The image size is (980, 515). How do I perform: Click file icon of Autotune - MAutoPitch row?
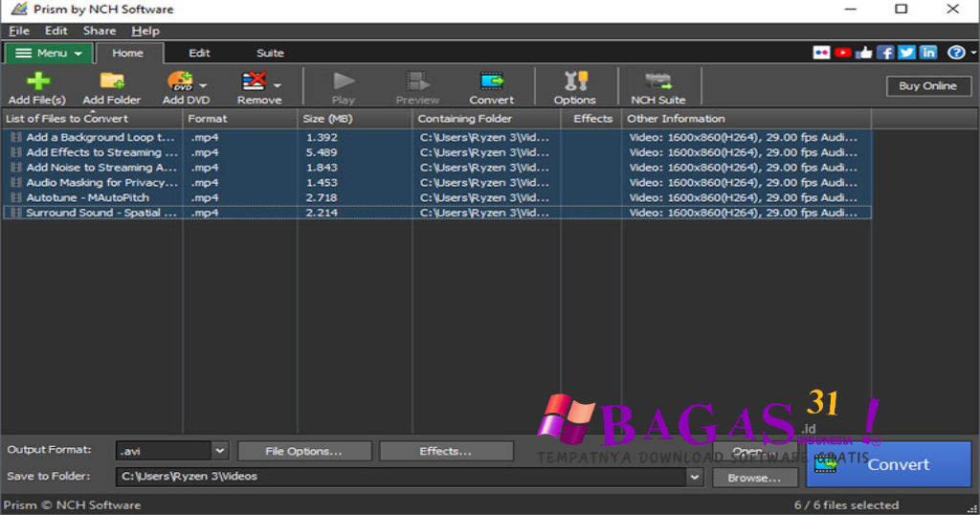(x=16, y=197)
